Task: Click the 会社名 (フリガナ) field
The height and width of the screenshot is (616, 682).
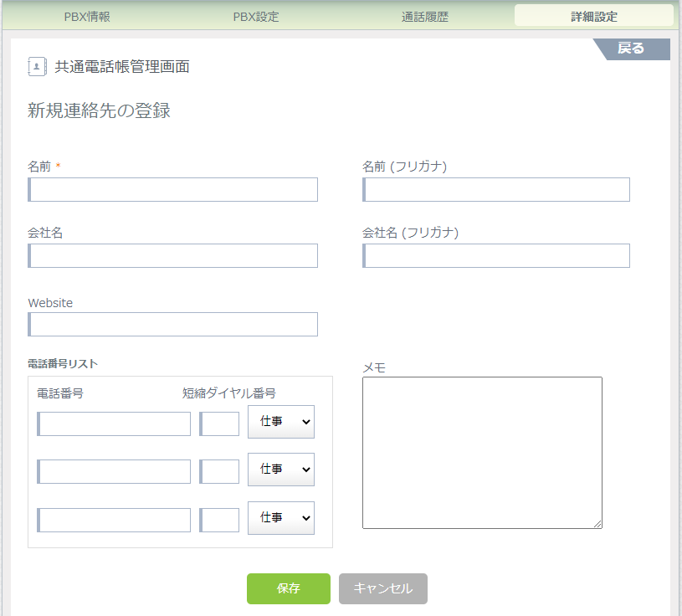Action: (496, 256)
